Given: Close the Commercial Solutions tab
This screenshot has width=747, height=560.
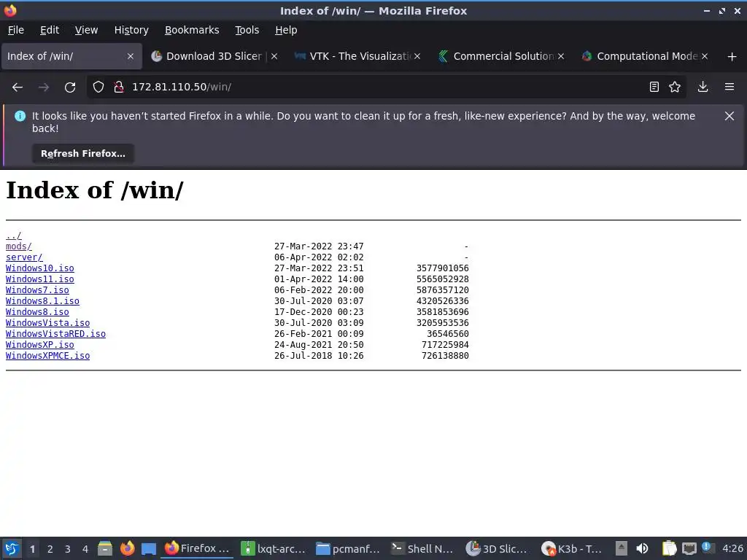Looking at the screenshot, I should click(561, 56).
